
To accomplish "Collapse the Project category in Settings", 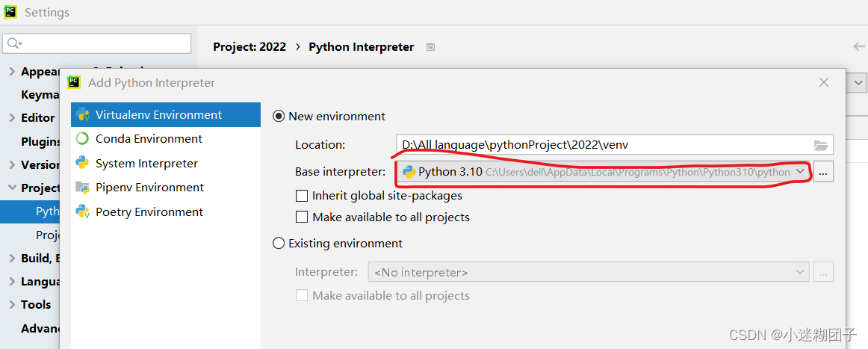I will (12, 188).
